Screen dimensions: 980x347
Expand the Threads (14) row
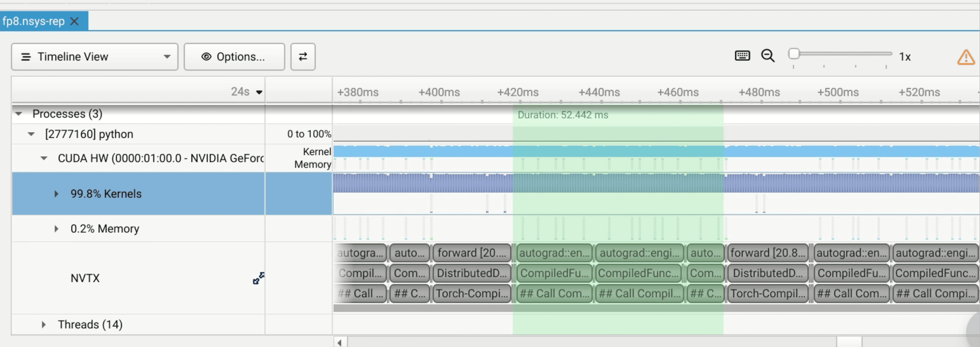tap(44, 325)
